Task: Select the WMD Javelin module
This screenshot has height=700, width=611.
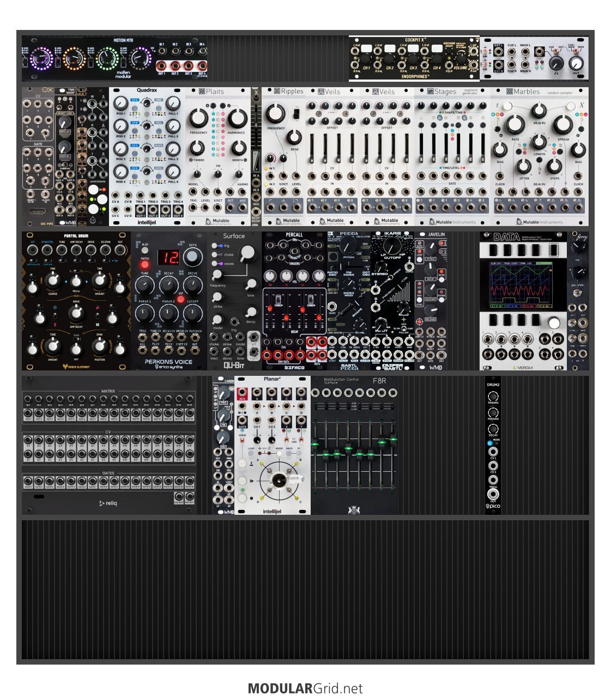Action: [x=431, y=301]
